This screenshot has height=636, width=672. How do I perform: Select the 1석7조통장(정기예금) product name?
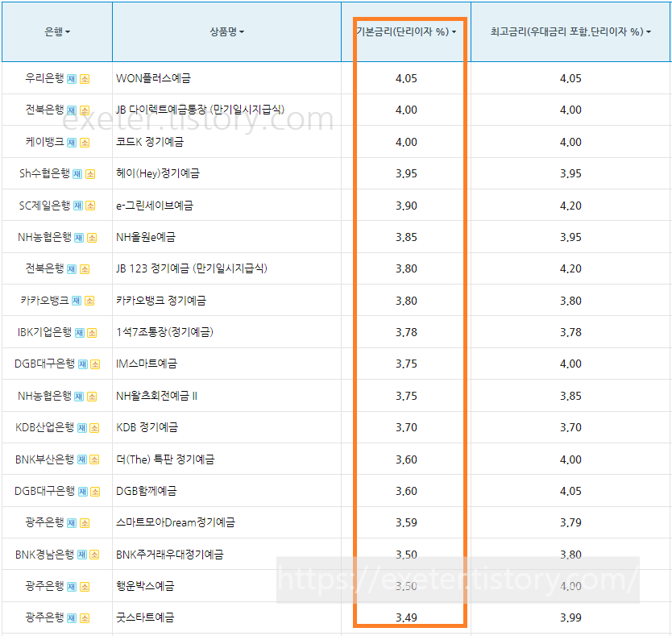(x=164, y=332)
